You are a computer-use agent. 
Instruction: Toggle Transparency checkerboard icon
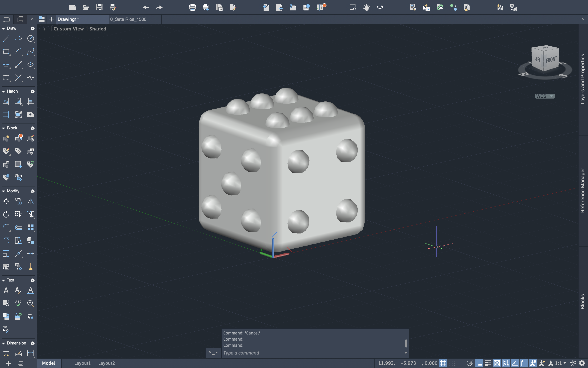click(497, 363)
